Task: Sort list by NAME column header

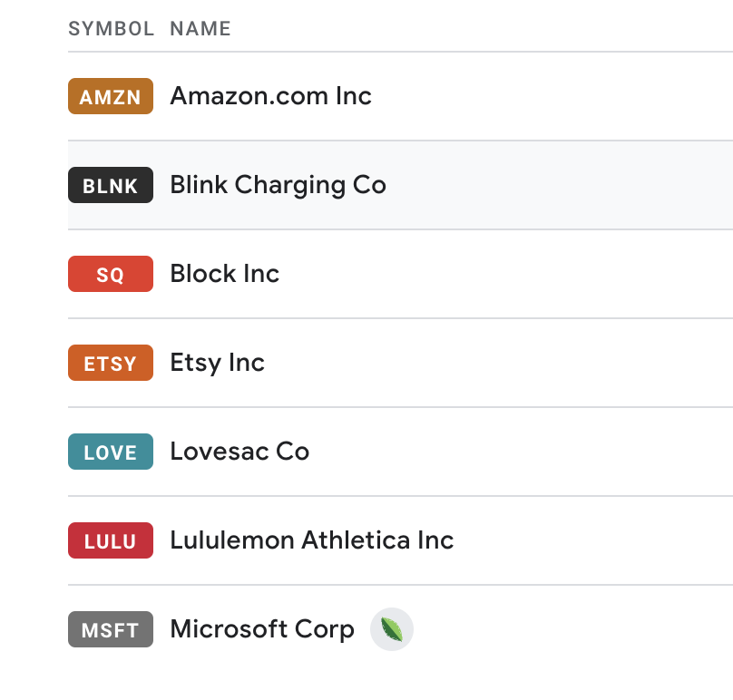Action: tap(200, 28)
